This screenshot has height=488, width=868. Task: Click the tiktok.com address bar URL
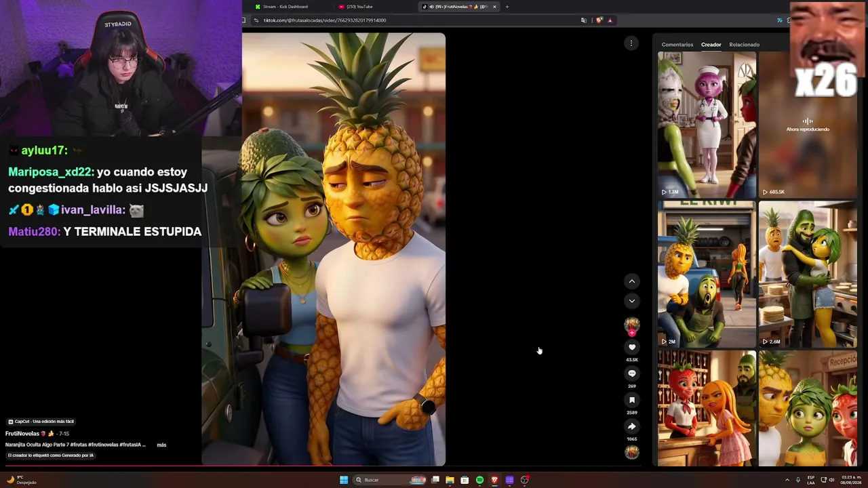tap(324, 20)
